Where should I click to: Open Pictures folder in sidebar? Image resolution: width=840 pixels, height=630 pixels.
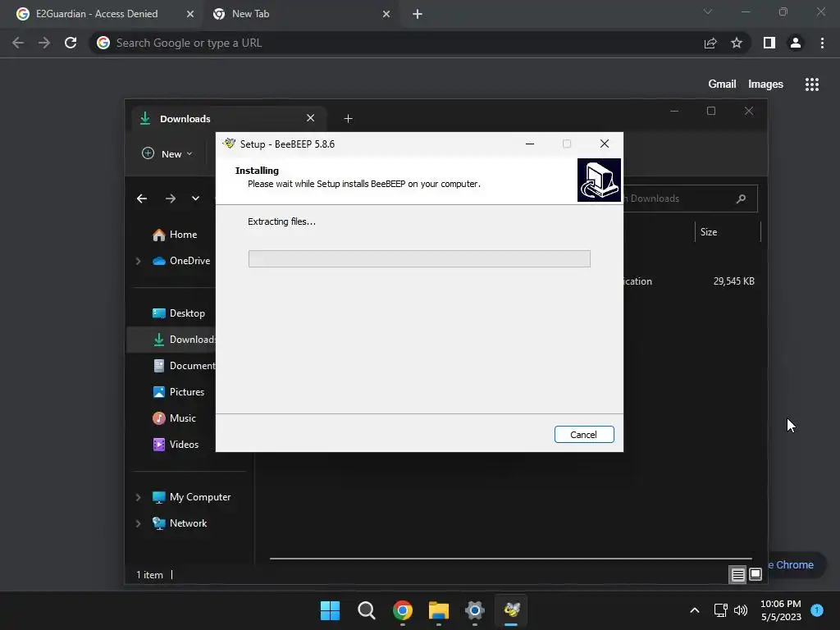point(179,392)
